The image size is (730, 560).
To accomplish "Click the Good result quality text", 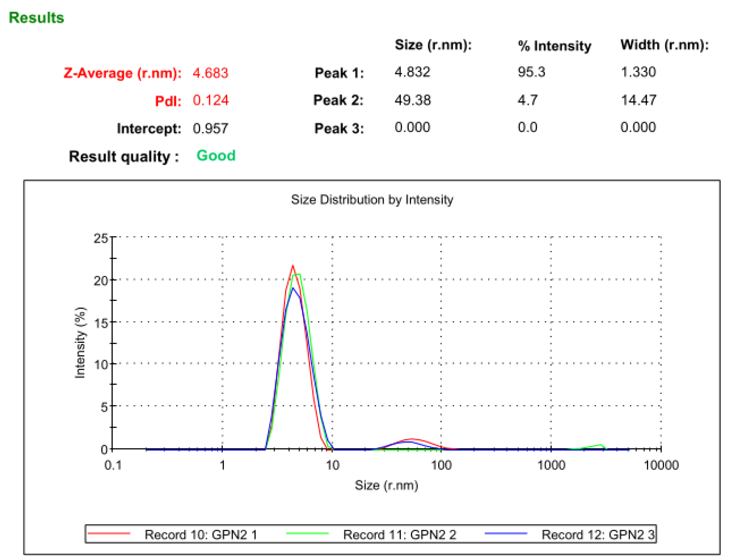I will tap(216, 156).
